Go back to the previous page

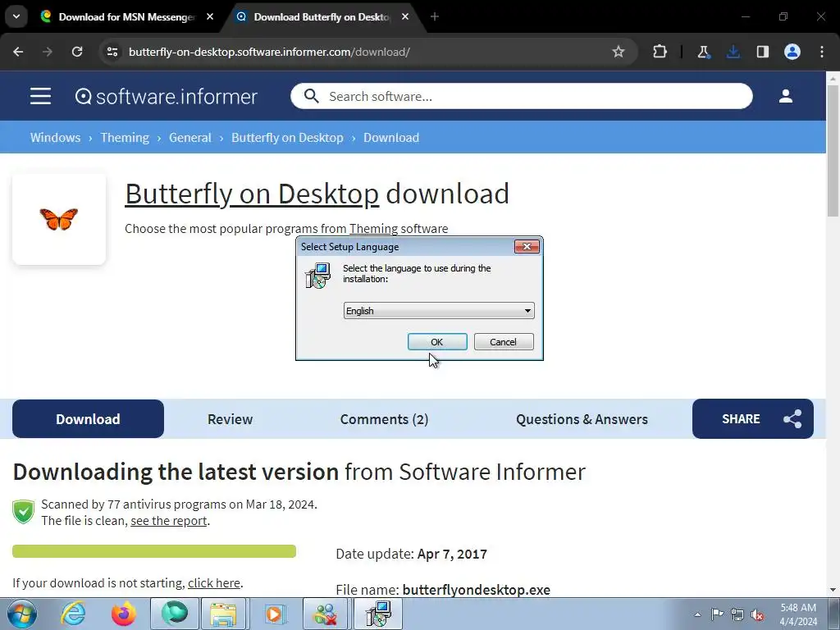point(18,52)
